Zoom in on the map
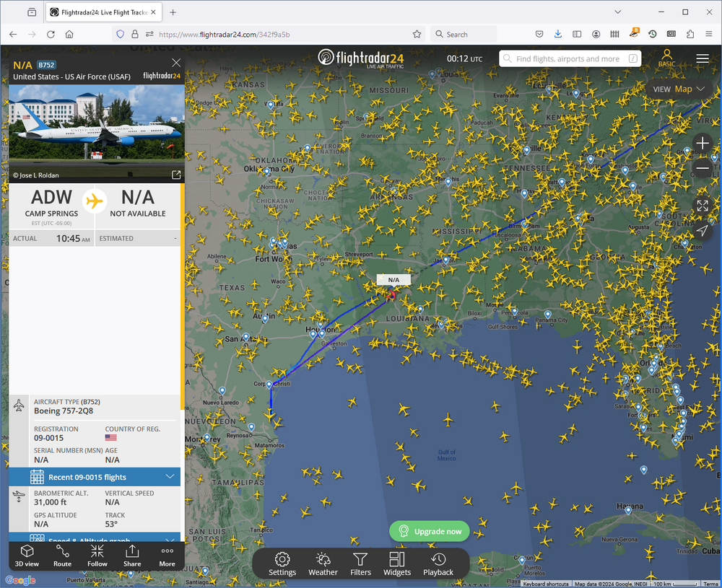Viewport: 722px width, 588px height. (702, 144)
